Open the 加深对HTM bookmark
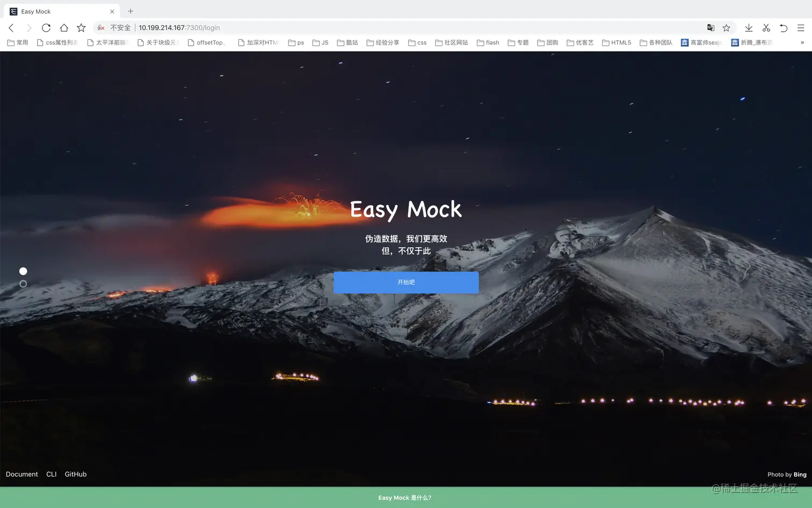812x508 pixels. click(259, 42)
